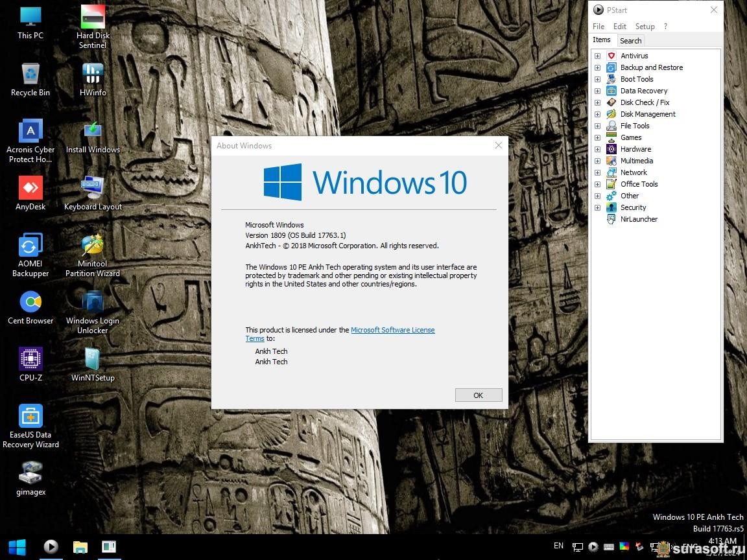Click the keyboard icon in the system tray
The height and width of the screenshot is (560, 747).
pyautogui.click(x=609, y=546)
